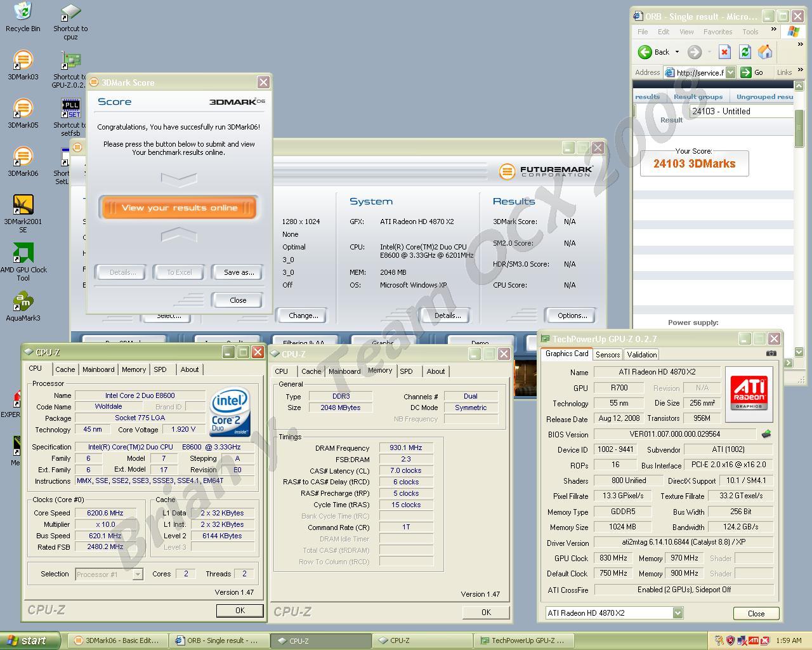Click the Go arrow beside address bar
The image size is (812, 650).
[x=746, y=72]
